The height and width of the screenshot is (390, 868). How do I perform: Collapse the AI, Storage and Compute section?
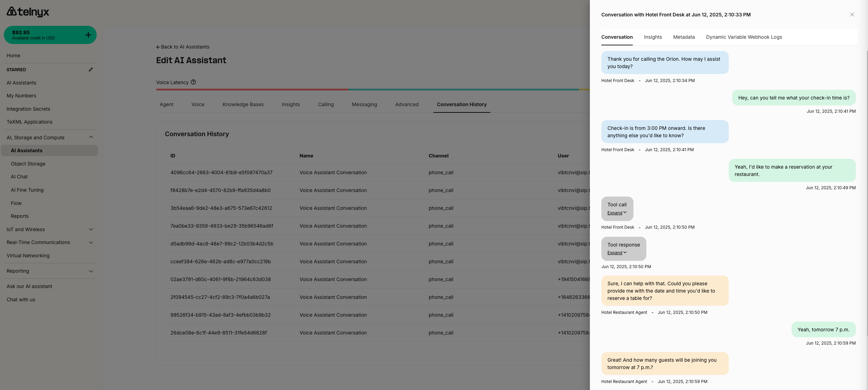(x=91, y=137)
